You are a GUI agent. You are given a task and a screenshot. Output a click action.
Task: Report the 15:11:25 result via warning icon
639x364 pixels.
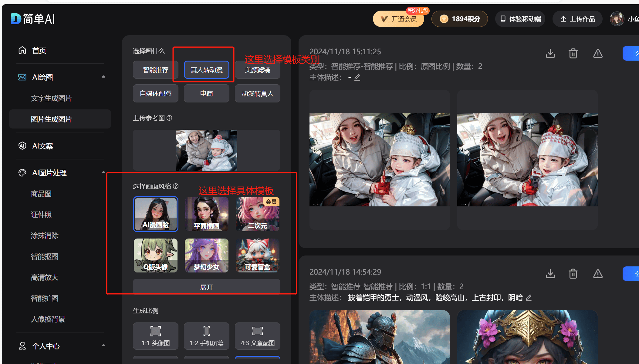click(598, 53)
